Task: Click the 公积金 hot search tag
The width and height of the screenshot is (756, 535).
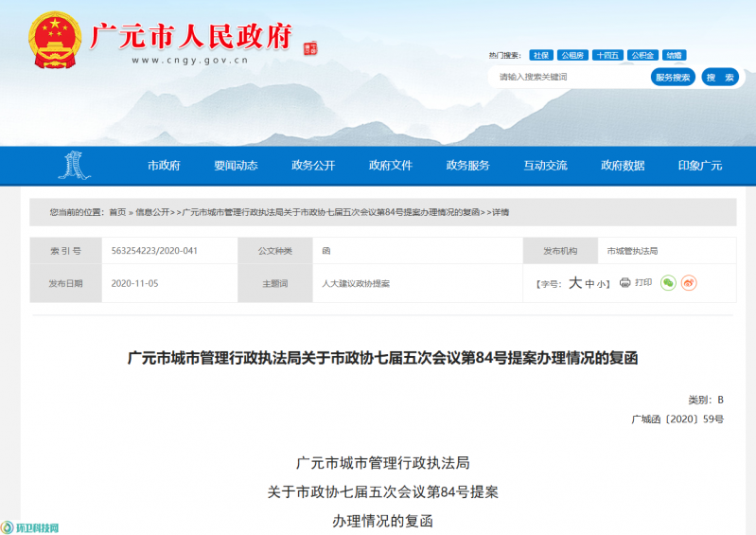Action: coord(643,55)
